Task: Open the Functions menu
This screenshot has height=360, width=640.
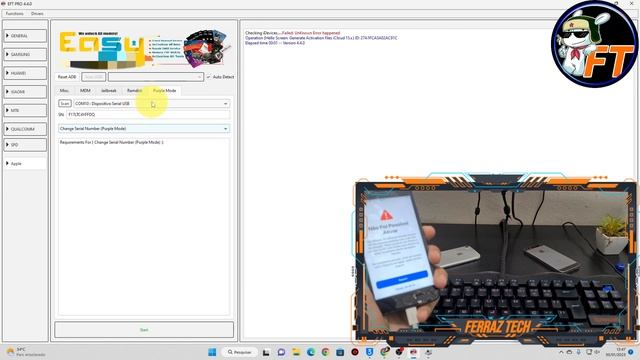Action: click(15, 13)
